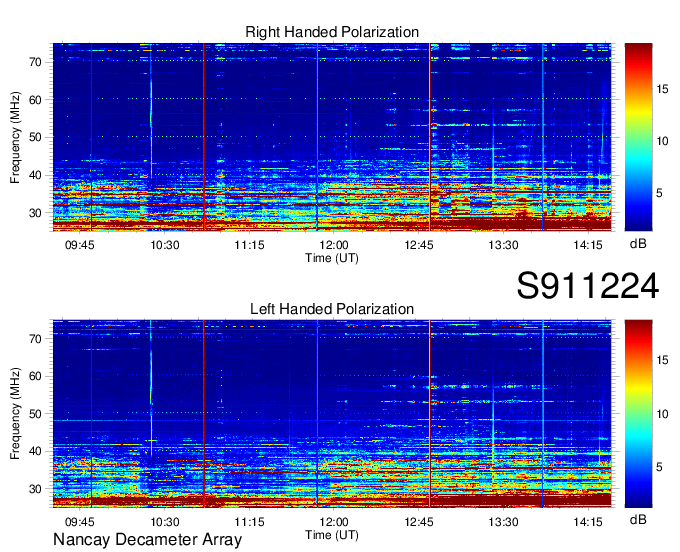Image resolution: width=680 pixels, height=552 pixels.
Task: Click the 'Left Handed Polarization' title
Action: coord(332,309)
